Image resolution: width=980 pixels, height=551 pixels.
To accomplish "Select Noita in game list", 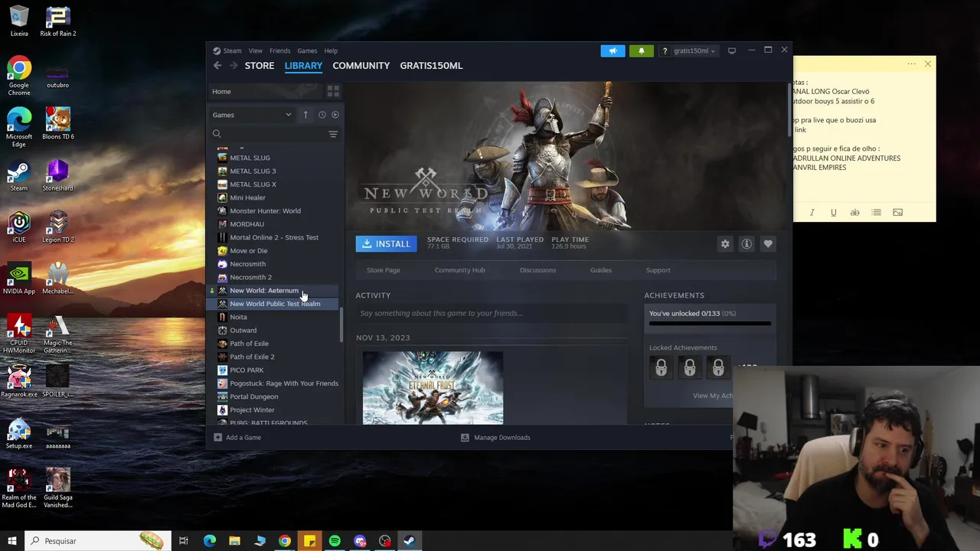I will (x=238, y=317).
